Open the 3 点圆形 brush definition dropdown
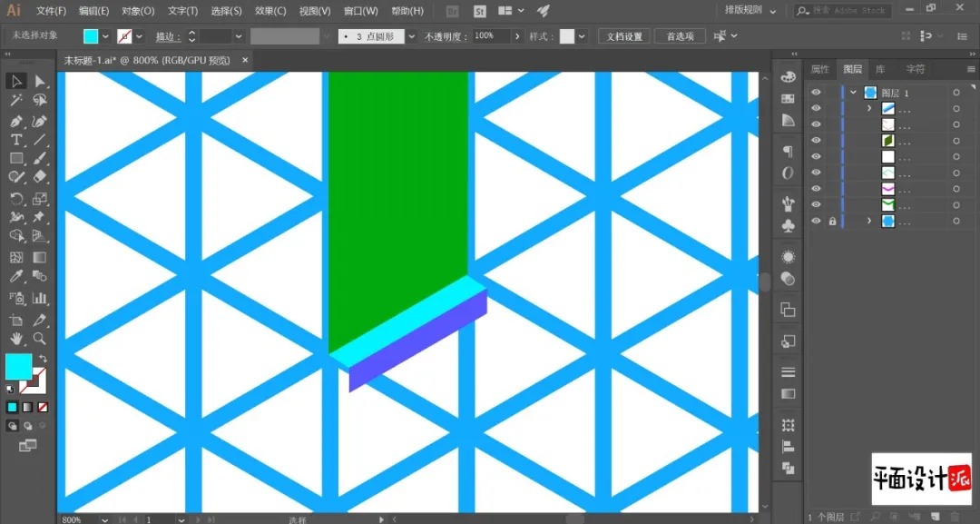 (x=411, y=36)
